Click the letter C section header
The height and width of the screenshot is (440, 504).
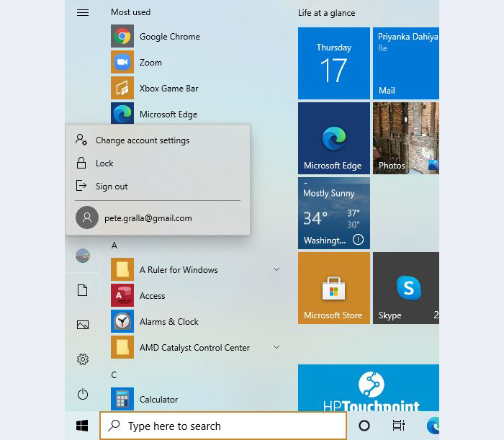114,375
